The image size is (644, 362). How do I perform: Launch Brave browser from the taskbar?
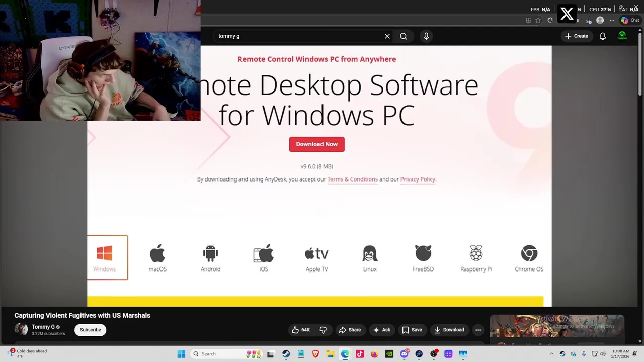[315, 354]
